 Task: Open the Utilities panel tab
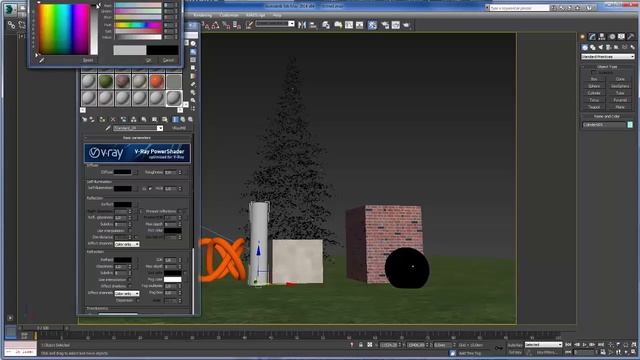click(x=631, y=37)
